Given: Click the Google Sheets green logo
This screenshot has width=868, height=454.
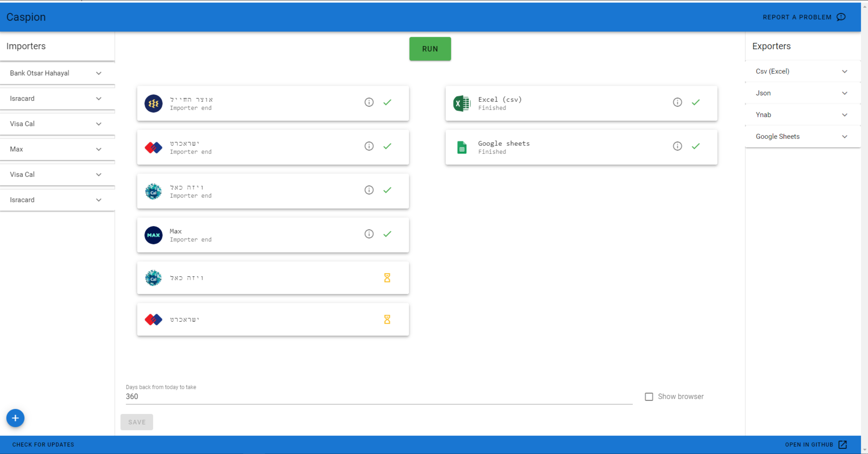Looking at the screenshot, I should (462, 147).
